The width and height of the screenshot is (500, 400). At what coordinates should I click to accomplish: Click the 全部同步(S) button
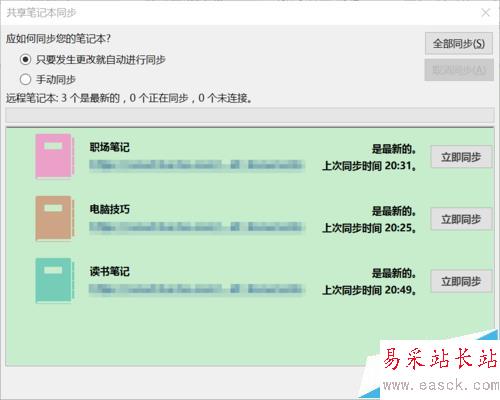[459, 43]
